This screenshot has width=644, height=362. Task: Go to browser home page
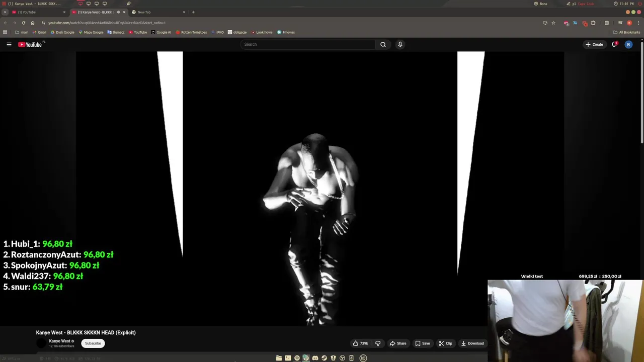coord(33,23)
